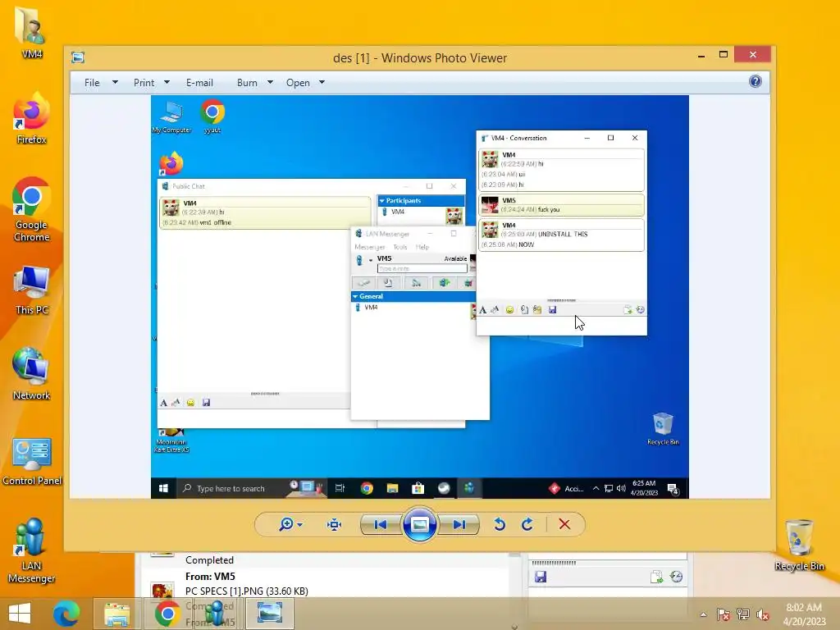Screen dimensions: 840x630
Task: Show hidden system tray icons
Action: 703,614
